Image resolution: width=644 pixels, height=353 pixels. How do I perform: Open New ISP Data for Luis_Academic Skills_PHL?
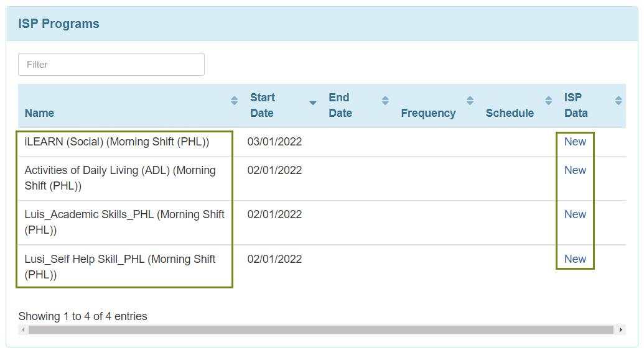point(575,214)
